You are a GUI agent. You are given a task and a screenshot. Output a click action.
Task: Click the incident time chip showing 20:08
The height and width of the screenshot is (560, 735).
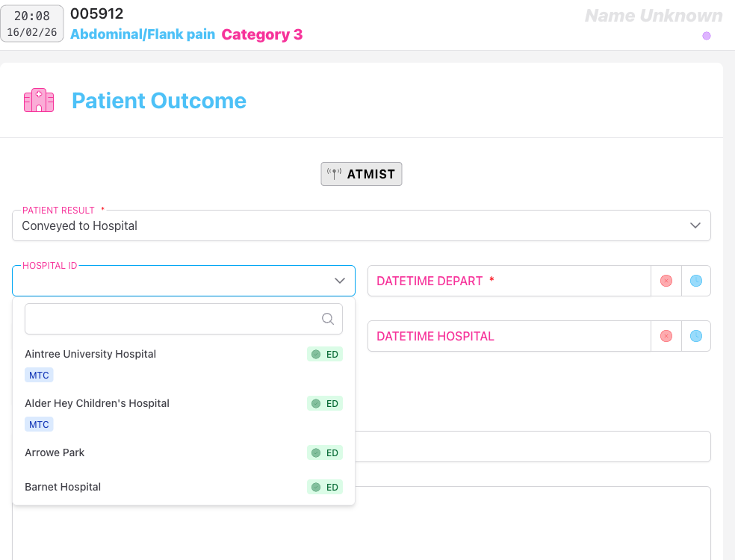[x=32, y=22]
